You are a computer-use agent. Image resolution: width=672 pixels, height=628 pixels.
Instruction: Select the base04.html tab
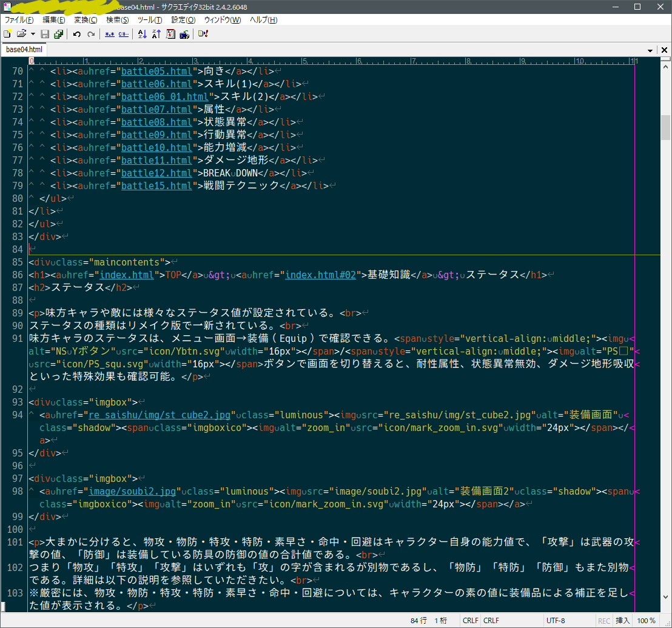24,50
